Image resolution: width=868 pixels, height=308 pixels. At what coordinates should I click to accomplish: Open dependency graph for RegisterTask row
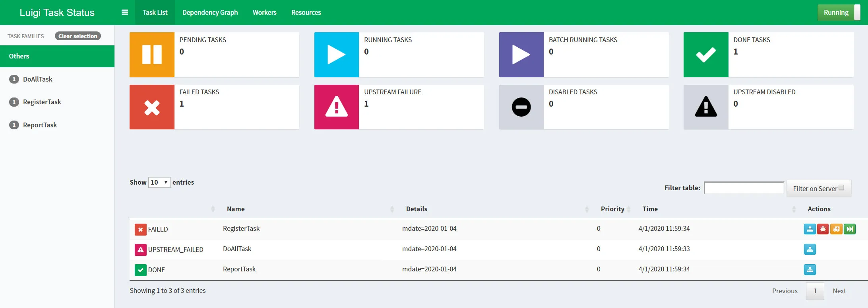[x=810, y=229]
